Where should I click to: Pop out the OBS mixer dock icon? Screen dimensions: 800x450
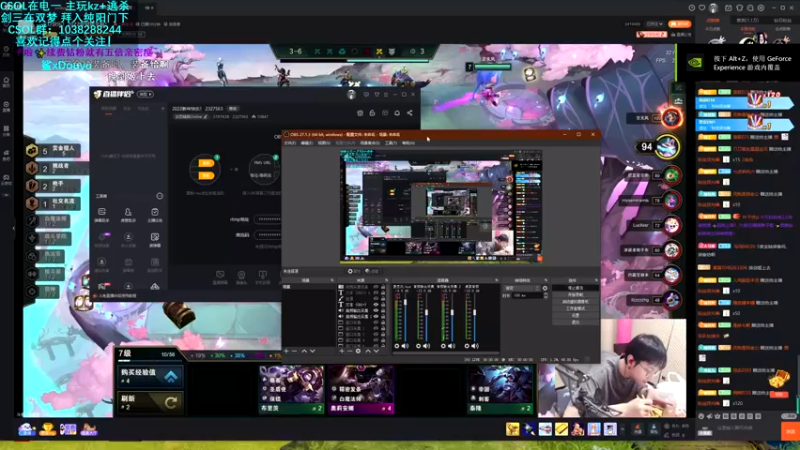496,280
